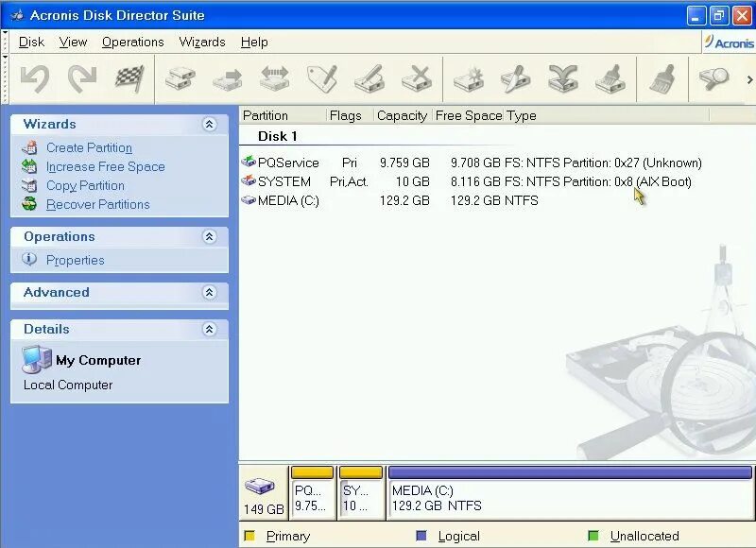The width and height of the screenshot is (756, 548).
Task: Click the SYSTEM partition row icon
Action: tap(249, 180)
